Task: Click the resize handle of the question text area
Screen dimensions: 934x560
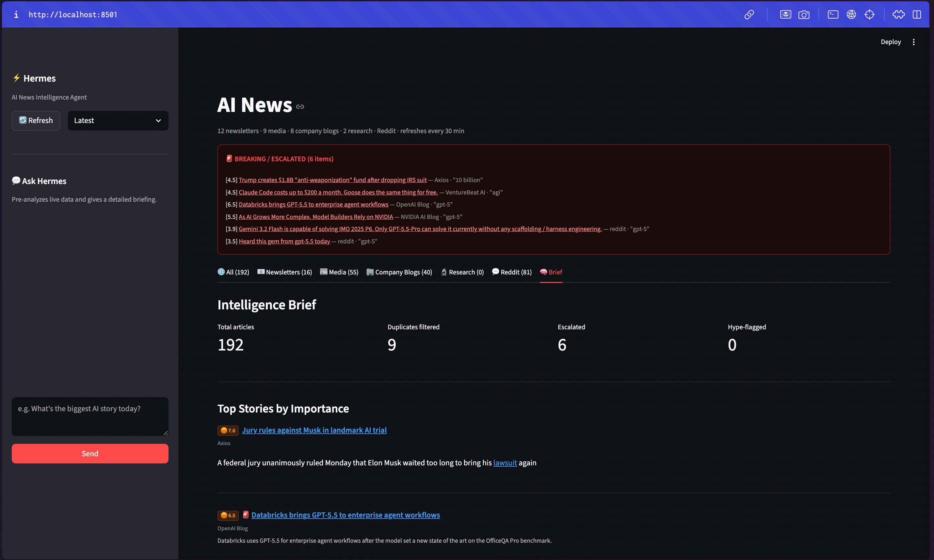Action: click(165, 433)
